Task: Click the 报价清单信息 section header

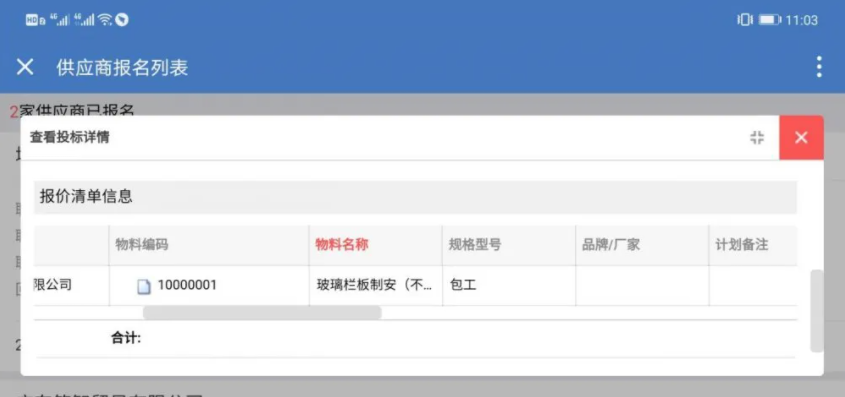Action: pos(415,197)
